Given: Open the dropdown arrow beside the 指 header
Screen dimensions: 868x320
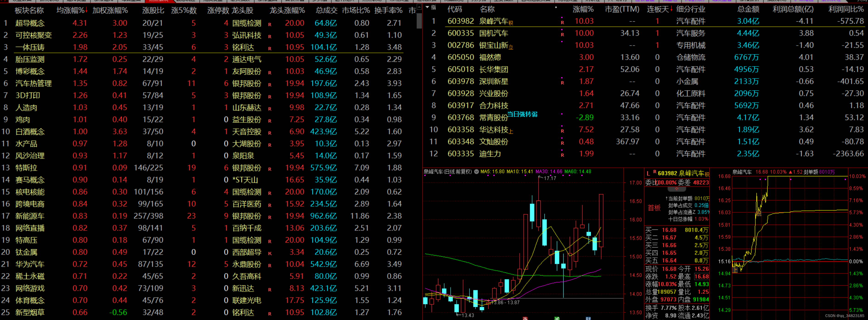Looking at the screenshot, I should pyautogui.click(x=428, y=7).
